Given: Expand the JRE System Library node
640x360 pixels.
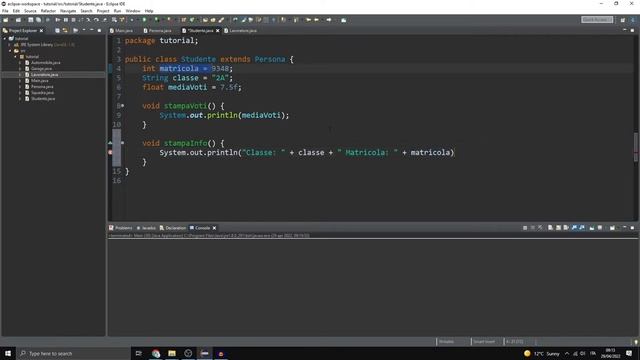Looking at the screenshot, I should click(10, 44).
